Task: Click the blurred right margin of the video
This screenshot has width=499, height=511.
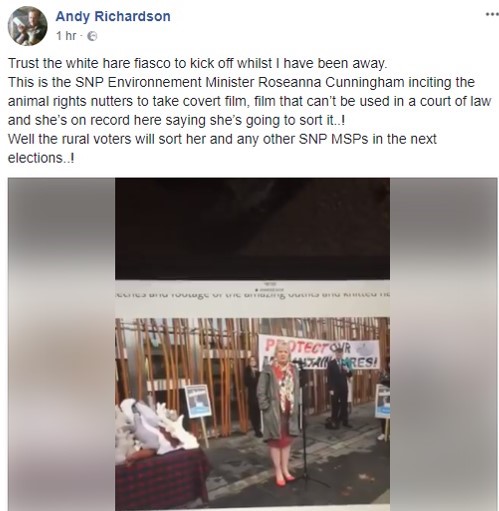Action: pos(444,344)
